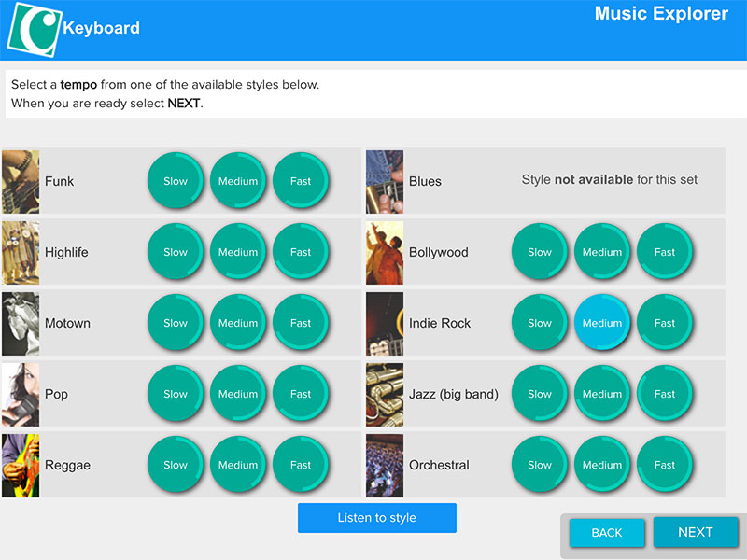This screenshot has height=560, width=747.
Task: Choose Fast tempo for Motown
Action: click(x=301, y=323)
